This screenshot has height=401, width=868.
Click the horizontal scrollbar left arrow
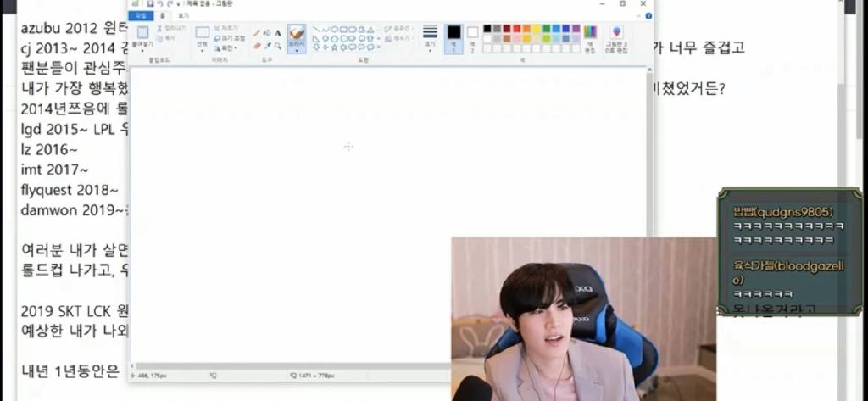(132, 366)
